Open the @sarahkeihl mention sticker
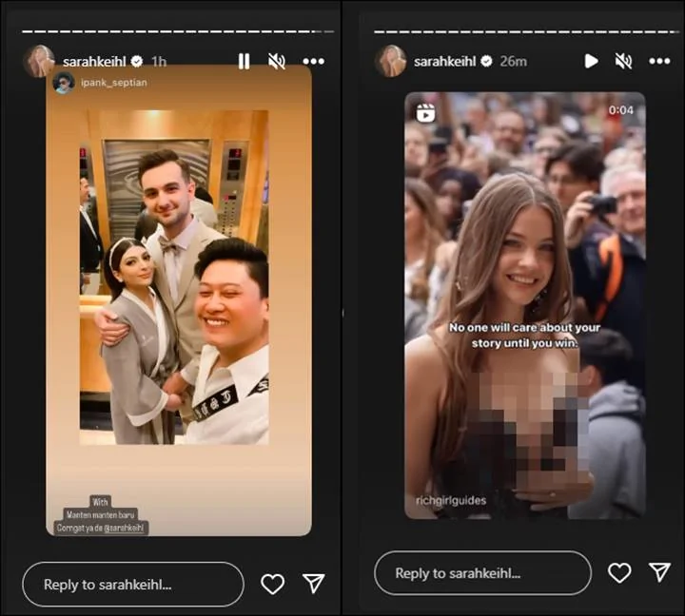The height and width of the screenshot is (616, 685). coord(124,529)
